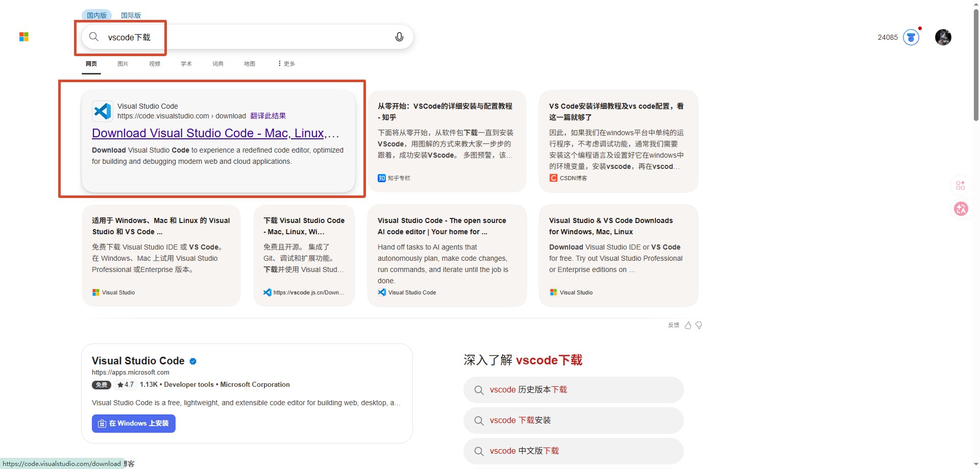Click the Microsoft logo icon
980x469 pixels.
coord(24,37)
